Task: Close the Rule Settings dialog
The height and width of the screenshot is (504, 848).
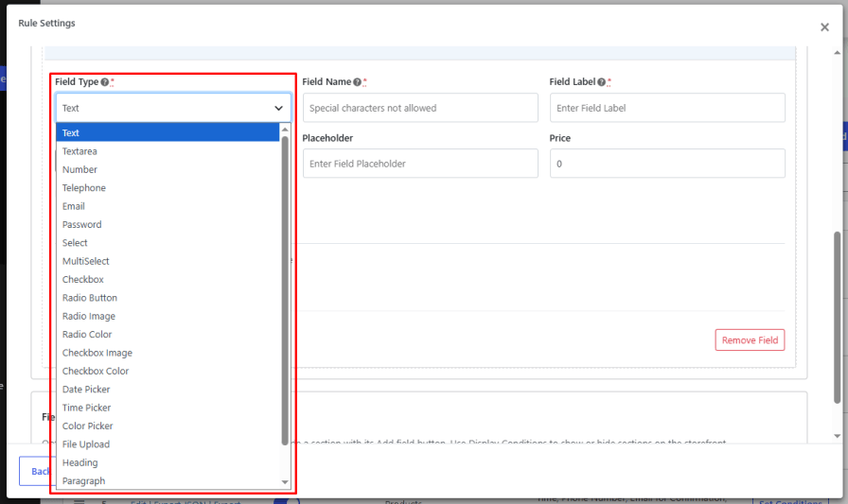Action: pyautogui.click(x=824, y=27)
